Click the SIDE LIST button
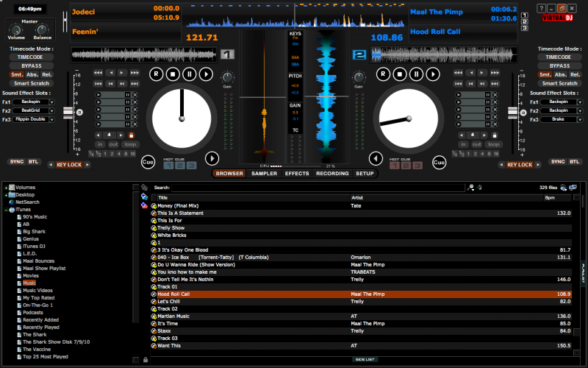 click(365, 359)
